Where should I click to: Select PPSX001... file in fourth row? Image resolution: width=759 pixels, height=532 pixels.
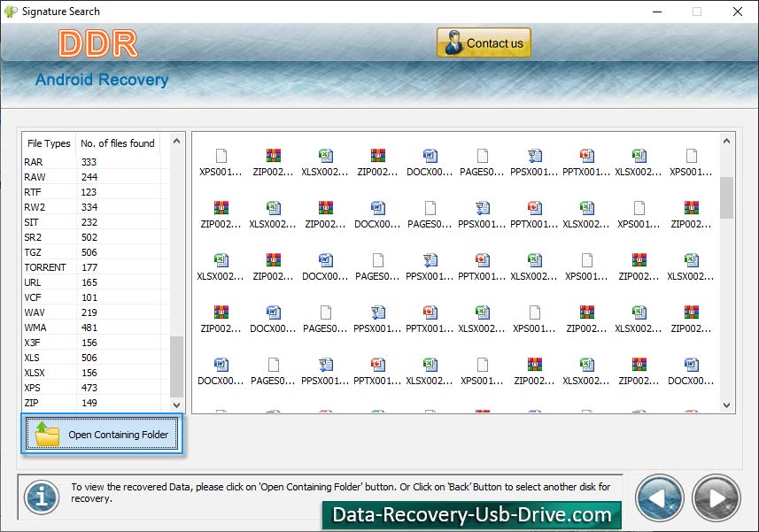click(377, 320)
